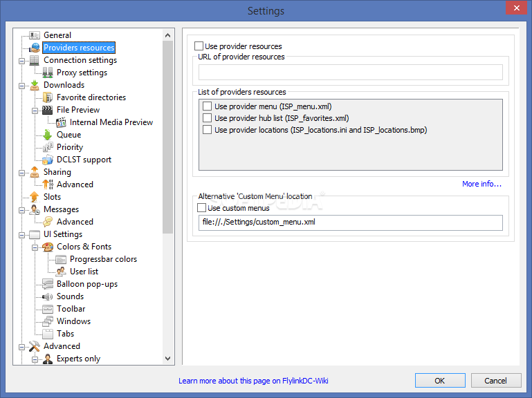Click the DCLST support folder icon

[x=48, y=160]
